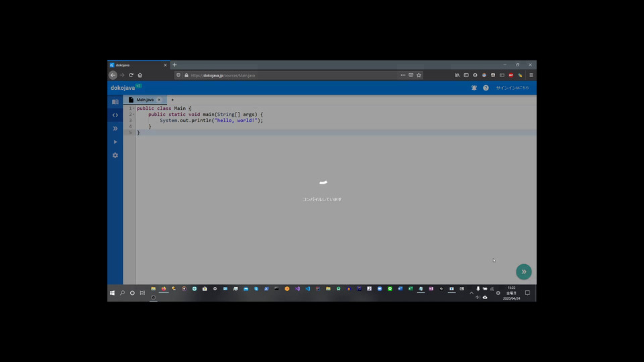Open the book library sidebar icon

[115, 102]
